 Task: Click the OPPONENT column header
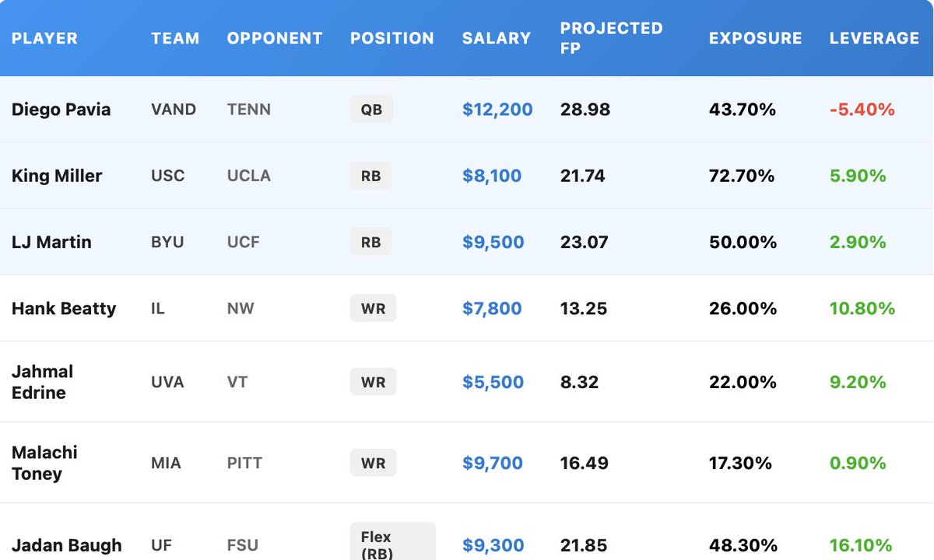click(x=275, y=38)
